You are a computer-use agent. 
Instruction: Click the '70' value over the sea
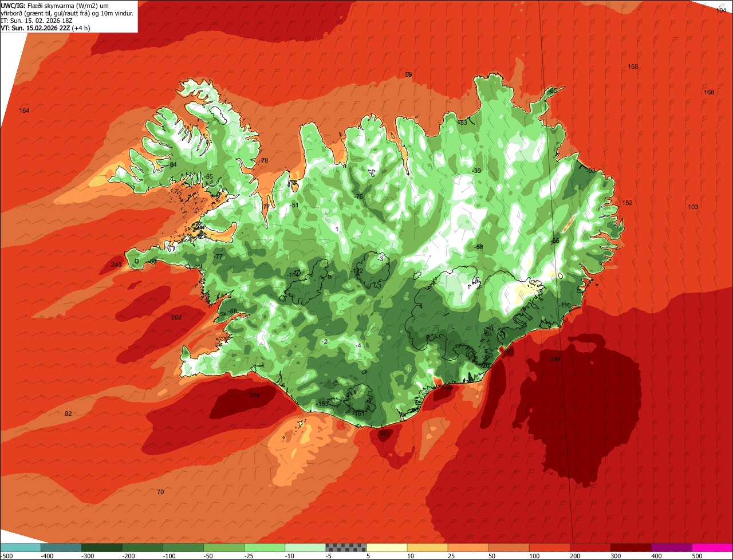tap(160, 492)
